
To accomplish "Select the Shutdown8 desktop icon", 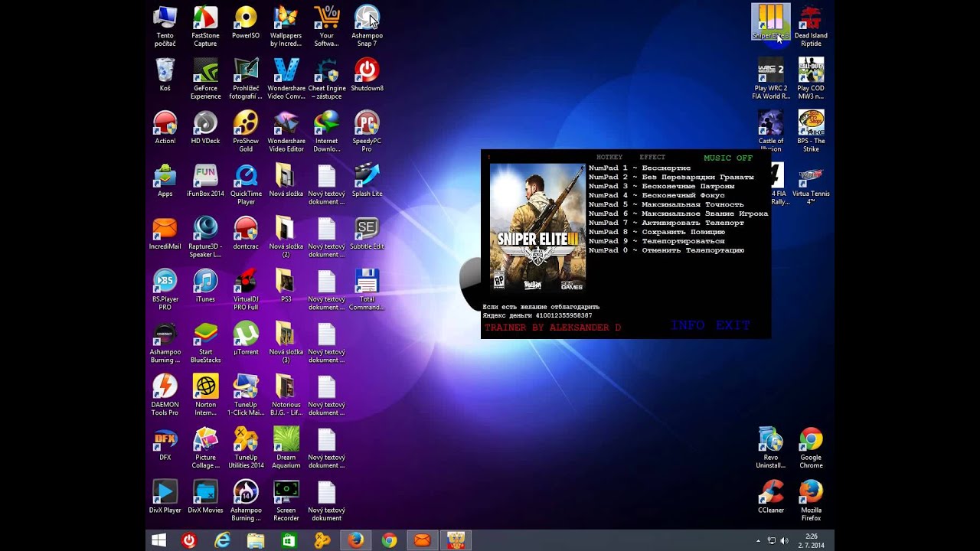I will 367,74.
